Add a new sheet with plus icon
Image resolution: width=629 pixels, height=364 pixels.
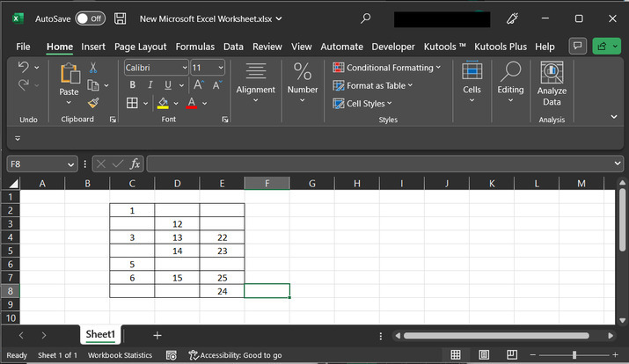coord(157,335)
